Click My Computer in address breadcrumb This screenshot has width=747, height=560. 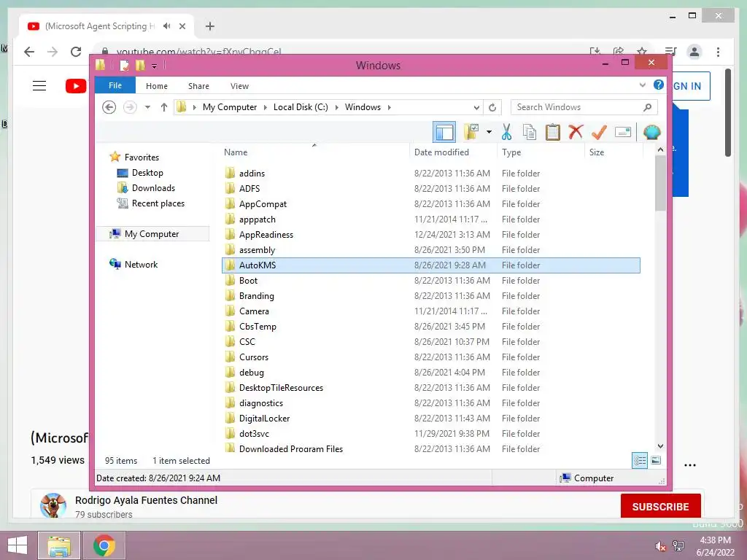(230, 107)
